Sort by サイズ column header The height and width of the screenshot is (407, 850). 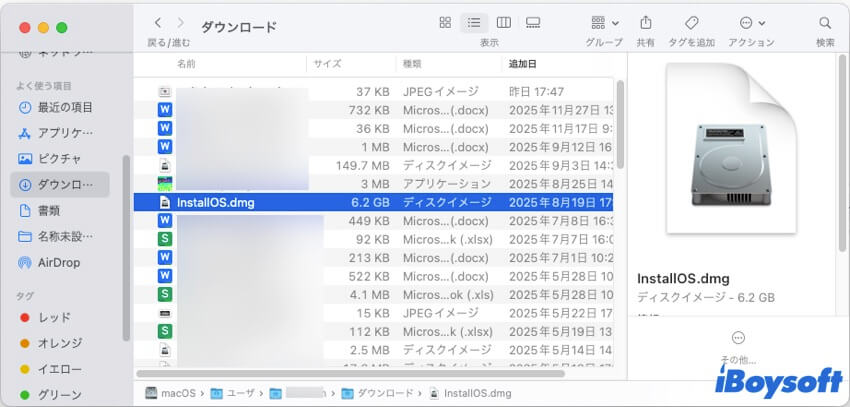[x=327, y=64]
